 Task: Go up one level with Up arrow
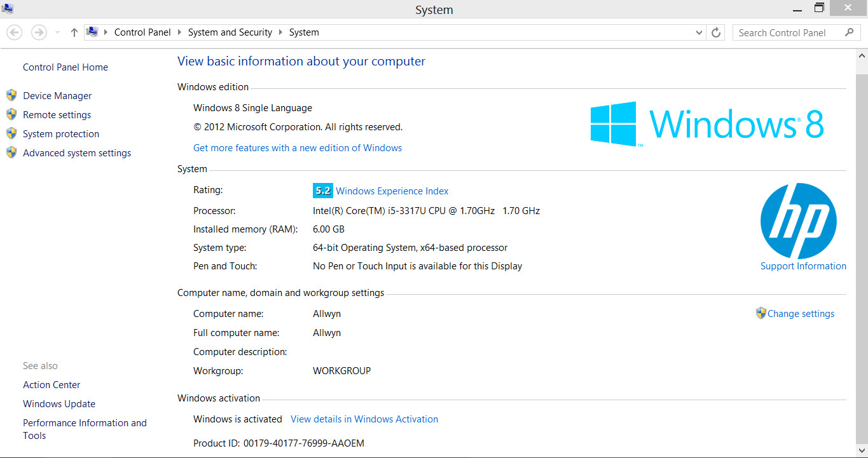click(x=74, y=32)
